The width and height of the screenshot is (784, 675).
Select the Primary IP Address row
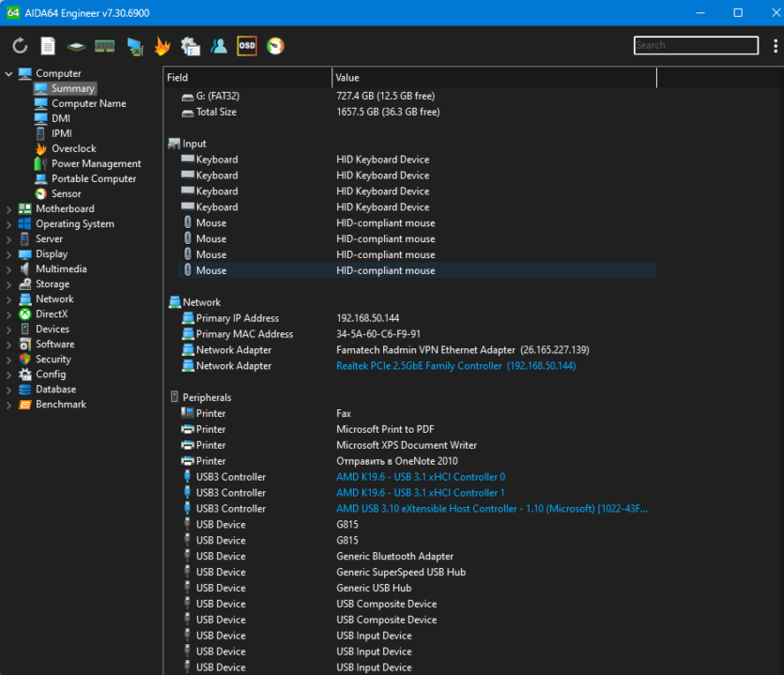[417, 318]
